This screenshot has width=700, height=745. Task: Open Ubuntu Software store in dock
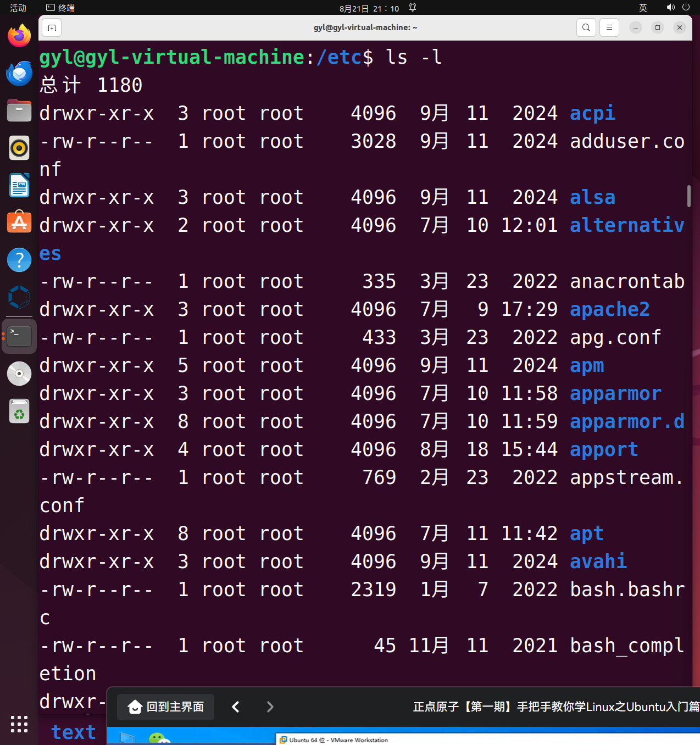tap(19, 223)
